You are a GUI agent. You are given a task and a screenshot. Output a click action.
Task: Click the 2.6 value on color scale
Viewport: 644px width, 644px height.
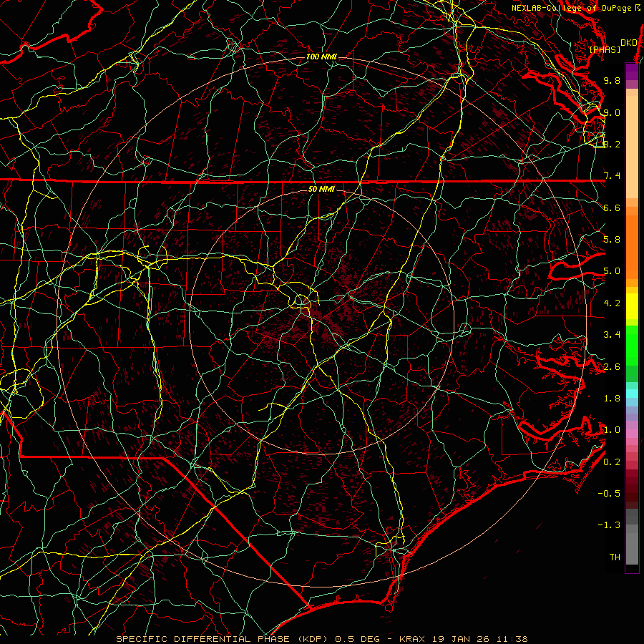(612, 367)
